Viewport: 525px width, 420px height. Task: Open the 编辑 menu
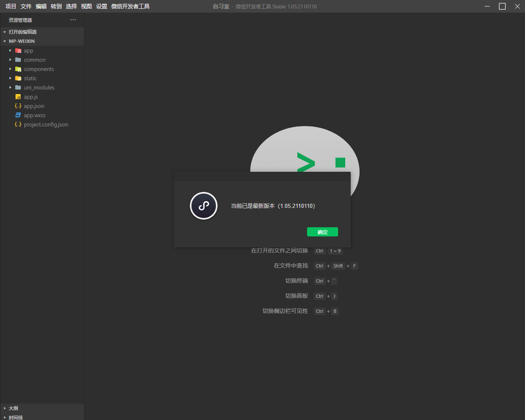pyautogui.click(x=41, y=6)
